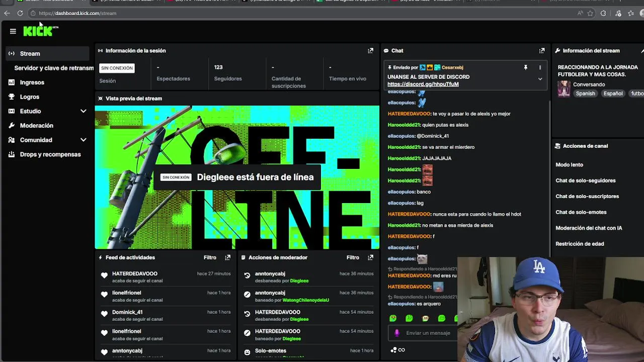Open Filtro in Acciones de moderador
644x362 pixels.
pyautogui.click(x=353, y=257)
